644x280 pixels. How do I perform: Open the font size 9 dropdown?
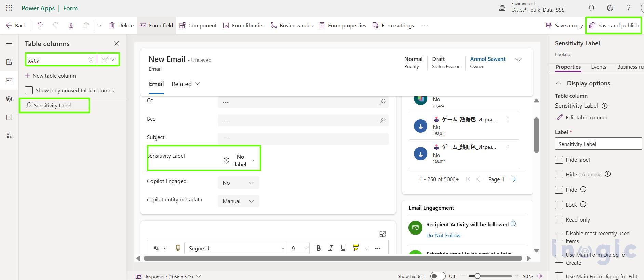tap(298, 248)
